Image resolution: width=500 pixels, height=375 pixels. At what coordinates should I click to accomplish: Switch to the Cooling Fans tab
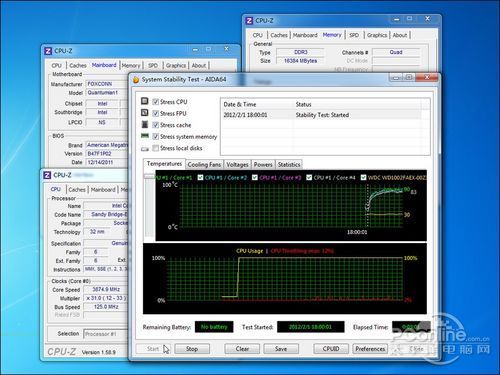(204, 165)
